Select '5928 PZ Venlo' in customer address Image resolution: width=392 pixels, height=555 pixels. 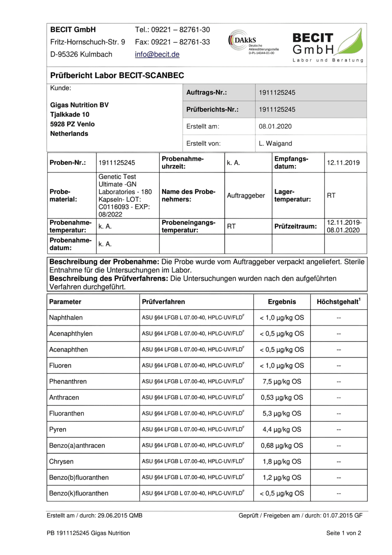pos(72,124)
